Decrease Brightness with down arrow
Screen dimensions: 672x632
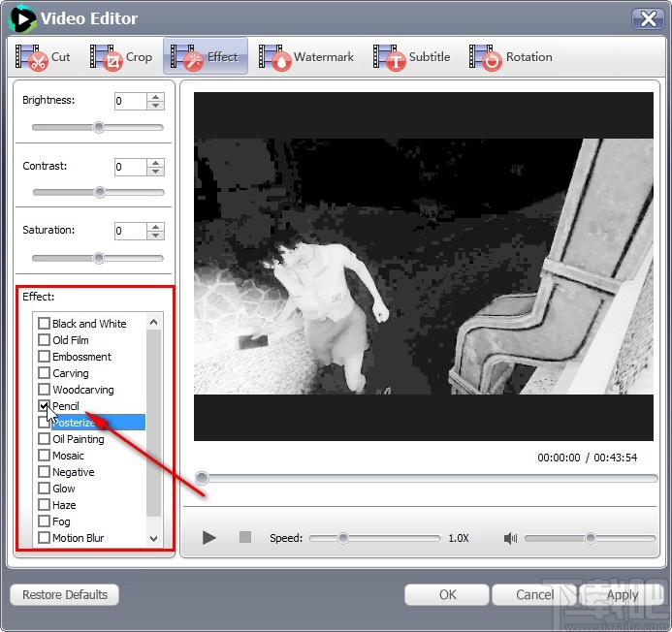click(x=155, y=106)
